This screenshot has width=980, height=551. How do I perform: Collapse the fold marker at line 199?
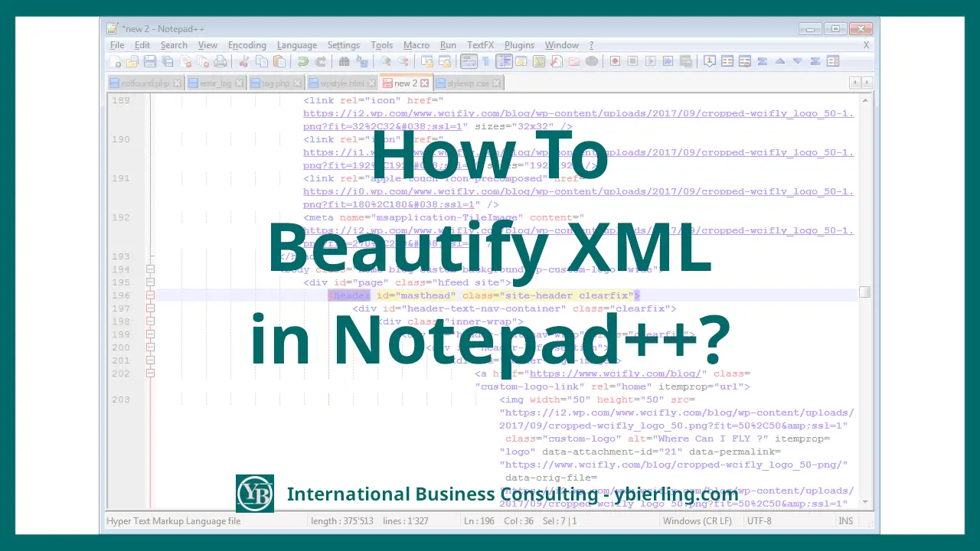(x=150, y=334)
